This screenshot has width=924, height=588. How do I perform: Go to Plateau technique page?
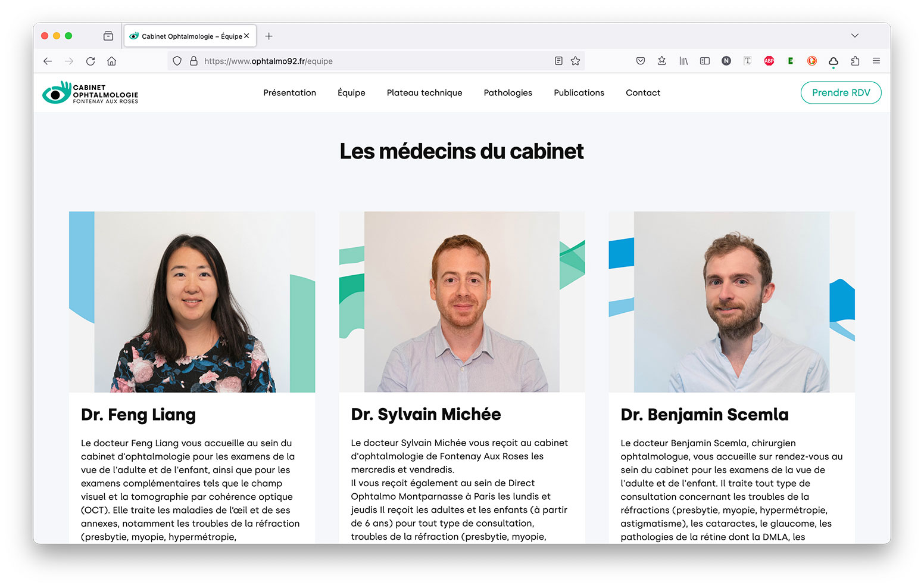pyautogui.click(x=424, y=93)
